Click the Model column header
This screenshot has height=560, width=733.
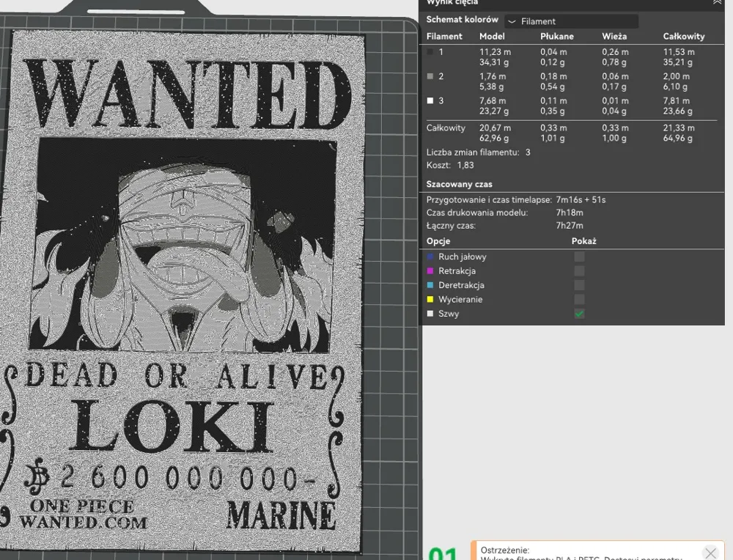492,37
